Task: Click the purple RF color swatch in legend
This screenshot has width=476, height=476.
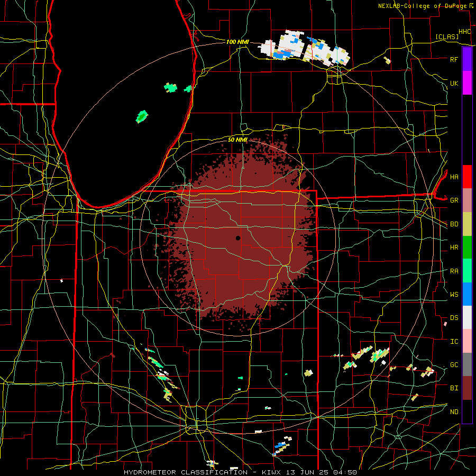Action: coord(467,59)
